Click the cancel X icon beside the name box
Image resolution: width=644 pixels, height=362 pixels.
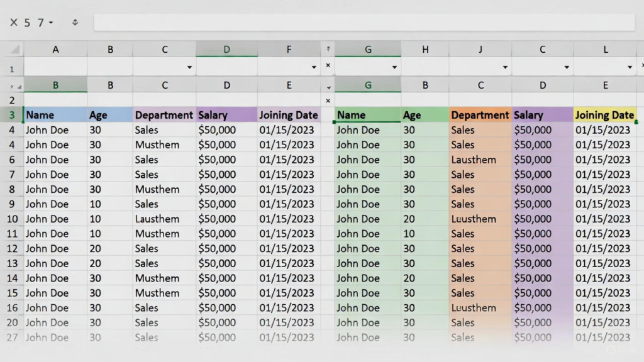click(x=13, y=23)
